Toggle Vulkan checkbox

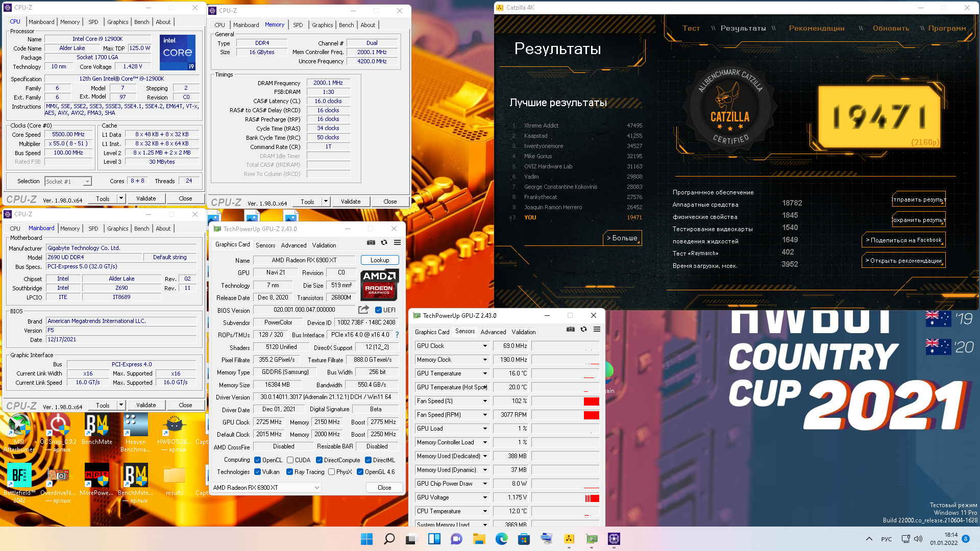[258, 471]
